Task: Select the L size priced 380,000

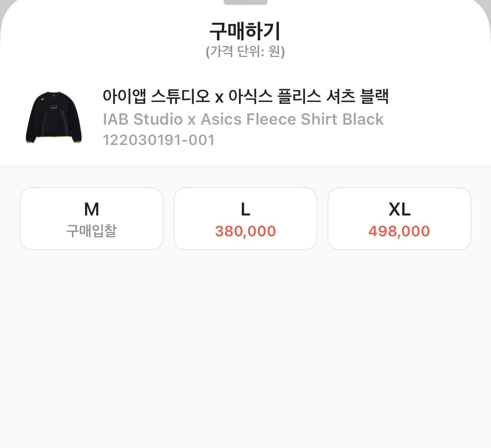Action: [245, 218]
